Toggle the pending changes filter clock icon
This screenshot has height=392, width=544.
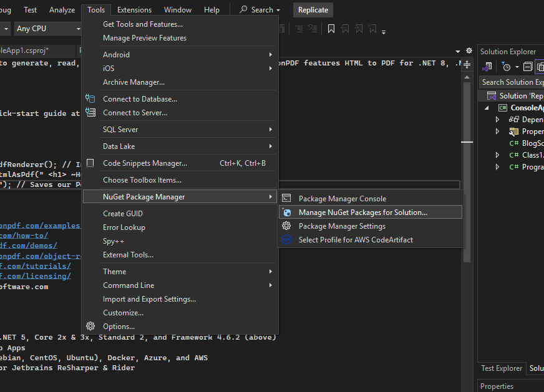(506, 67)
